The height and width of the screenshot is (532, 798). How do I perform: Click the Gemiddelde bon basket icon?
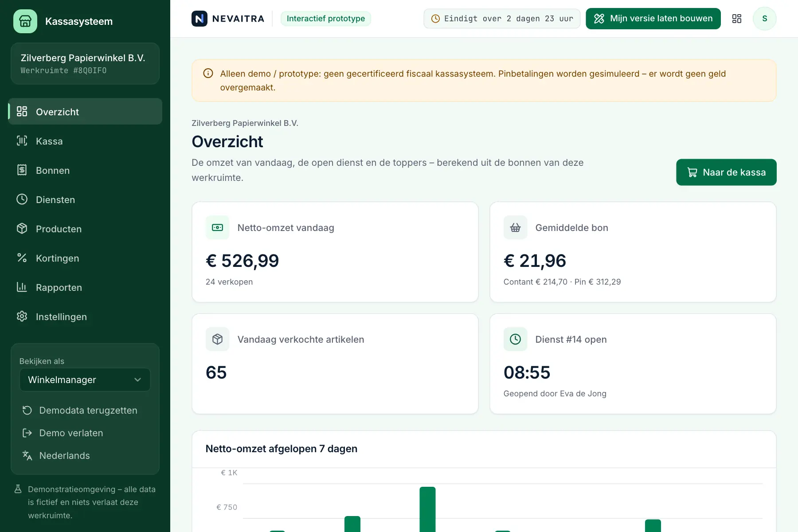coord(516,227)
